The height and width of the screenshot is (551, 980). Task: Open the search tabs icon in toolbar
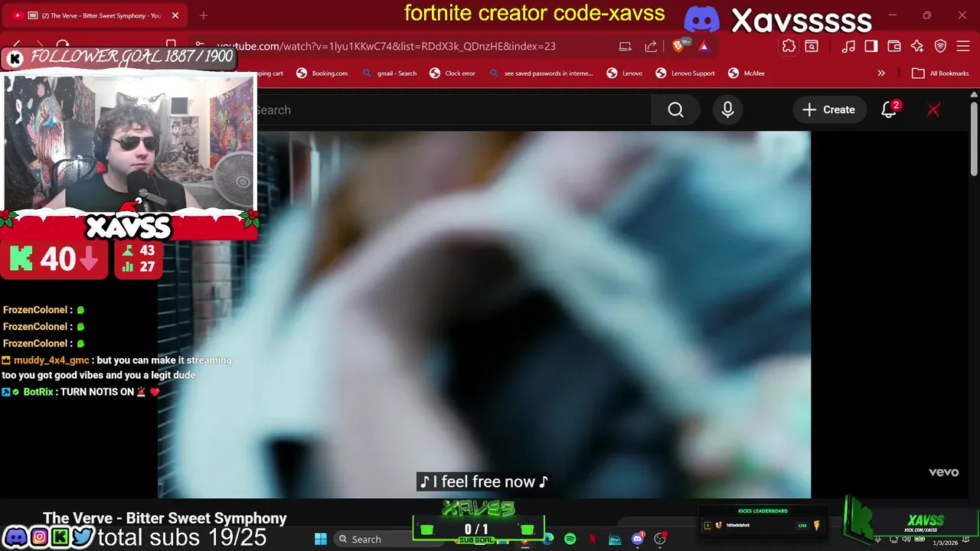point(812,47)
